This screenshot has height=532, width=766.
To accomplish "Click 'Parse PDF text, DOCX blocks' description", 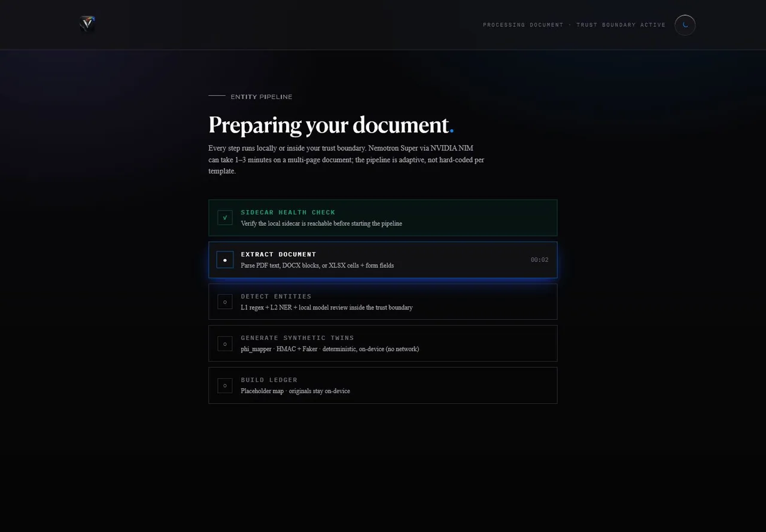I will [x=317, y=266].
